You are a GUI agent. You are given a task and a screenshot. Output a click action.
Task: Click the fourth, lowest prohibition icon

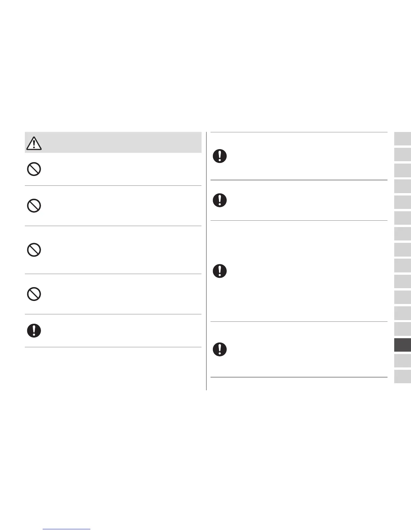coord(34,294)
